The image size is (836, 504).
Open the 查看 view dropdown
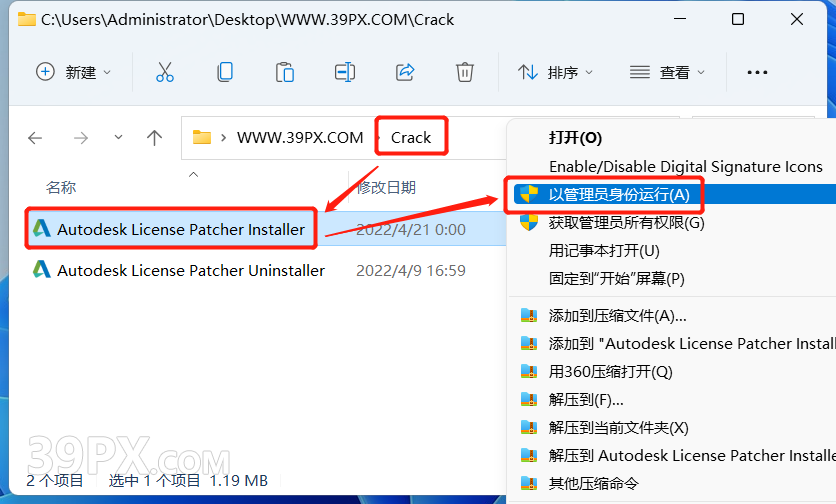click(x=667, y=72)
